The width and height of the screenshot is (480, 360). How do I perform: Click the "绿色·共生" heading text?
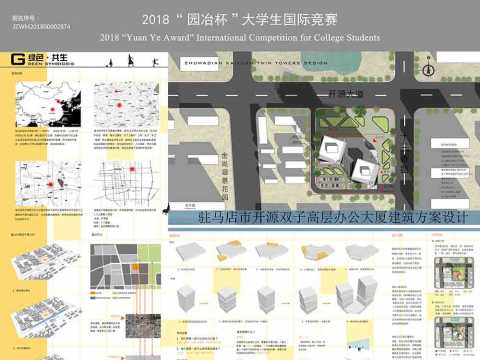tap(48, 57)
